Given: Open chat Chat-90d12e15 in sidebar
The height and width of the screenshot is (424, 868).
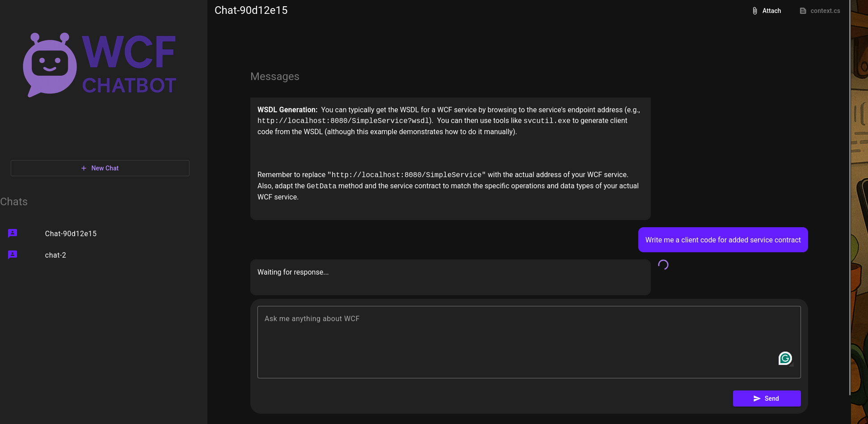Looking at the screenshot, I should pos(104,233).
